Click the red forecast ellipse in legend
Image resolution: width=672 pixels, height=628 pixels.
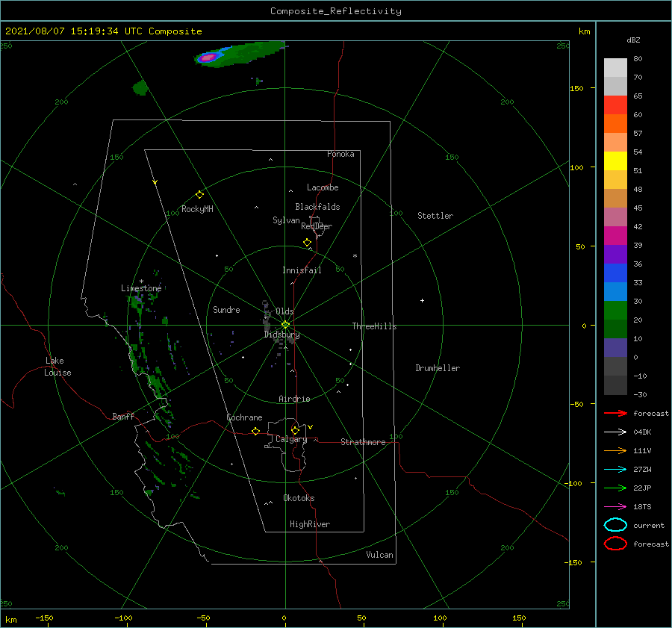[x=615, y=544]
